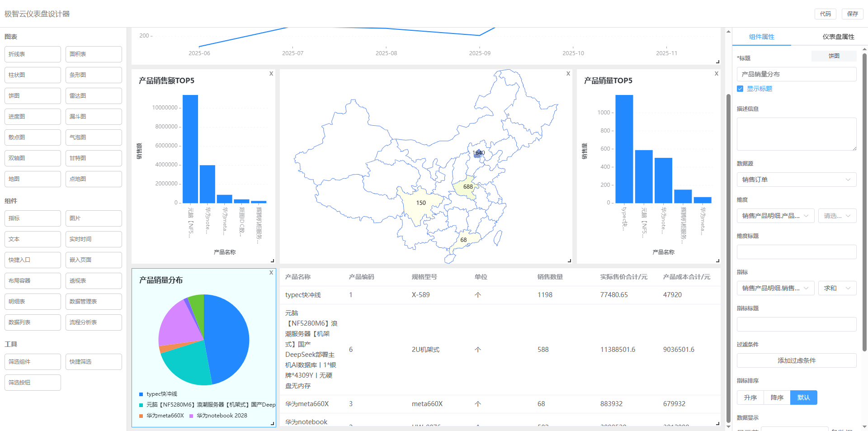The width and height of the screenshot is (868, 431).
Task: Click resize handle of the map widget
Action: [x=569, y=260]
